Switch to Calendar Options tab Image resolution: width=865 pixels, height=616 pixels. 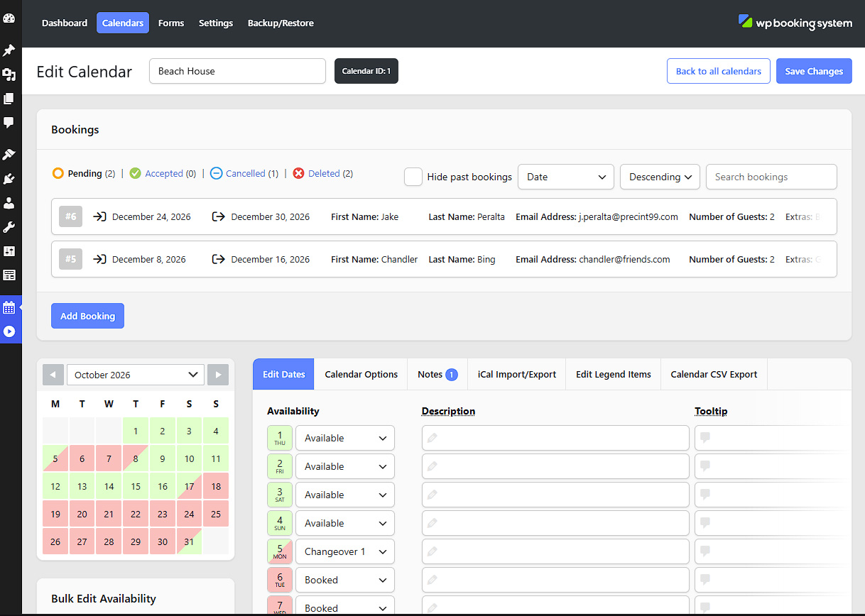(x=361, y=374)
